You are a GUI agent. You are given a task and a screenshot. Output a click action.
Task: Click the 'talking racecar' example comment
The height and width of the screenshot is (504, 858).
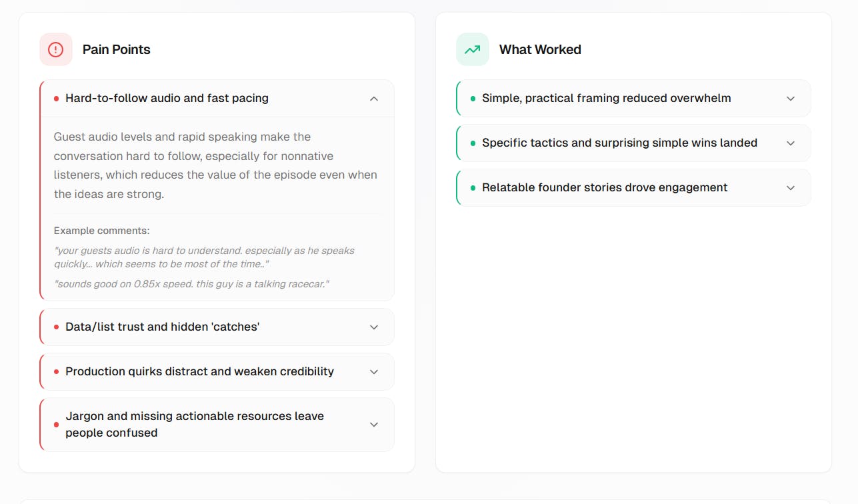coord(192,284)
